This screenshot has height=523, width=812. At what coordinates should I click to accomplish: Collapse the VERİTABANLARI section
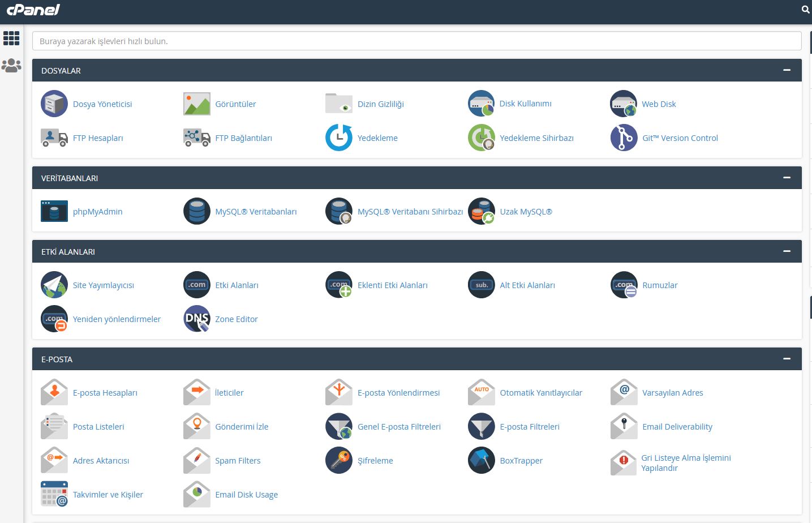coord(787,178)
